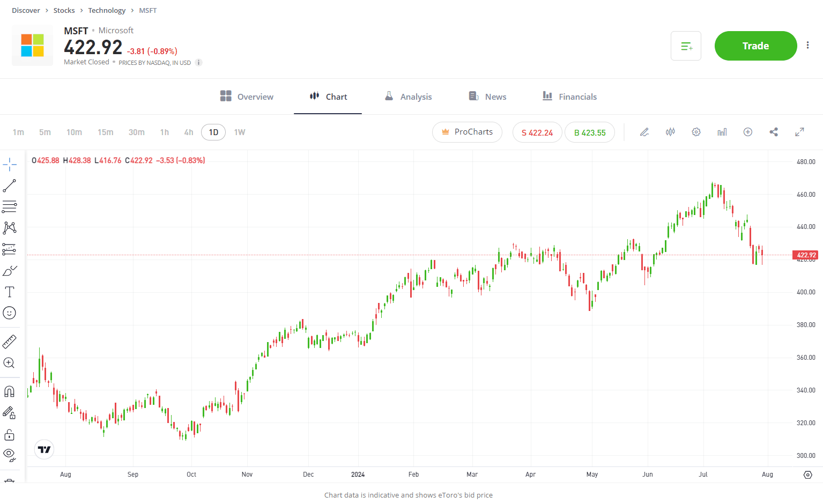This screenshot has width=823, height=504.
Task: Click the buy price B 423.55
Action: pos(590,132)
